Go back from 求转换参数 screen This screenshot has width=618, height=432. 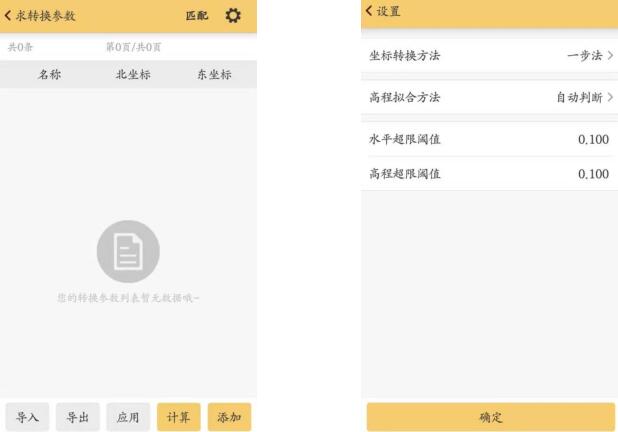point(8,16)
